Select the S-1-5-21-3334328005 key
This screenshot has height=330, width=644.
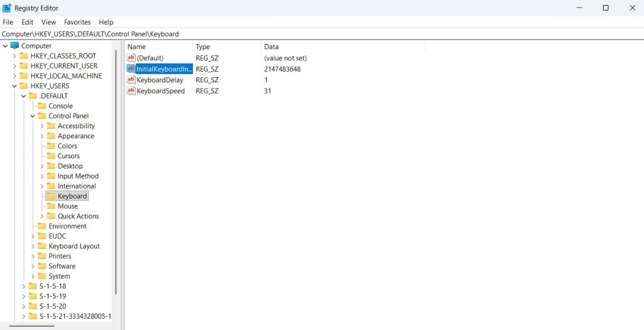[x=75, y=316]
